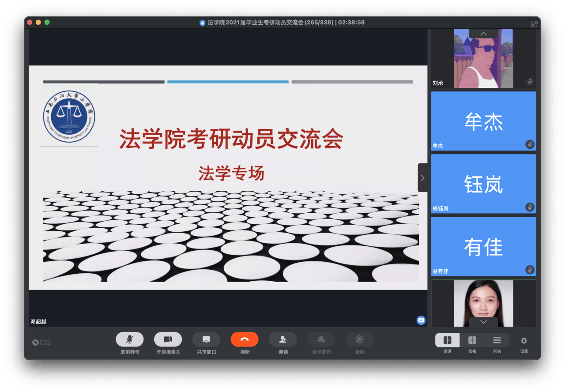Select 易有佳's participant tile
This screenshot has height=392, width=565.
[x=483, y=246]
